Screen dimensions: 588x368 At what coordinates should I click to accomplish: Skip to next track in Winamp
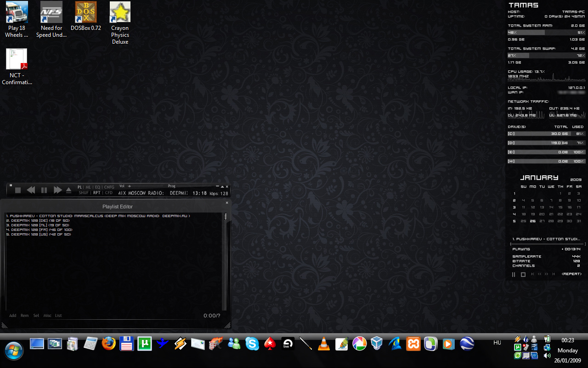point(57,190)
